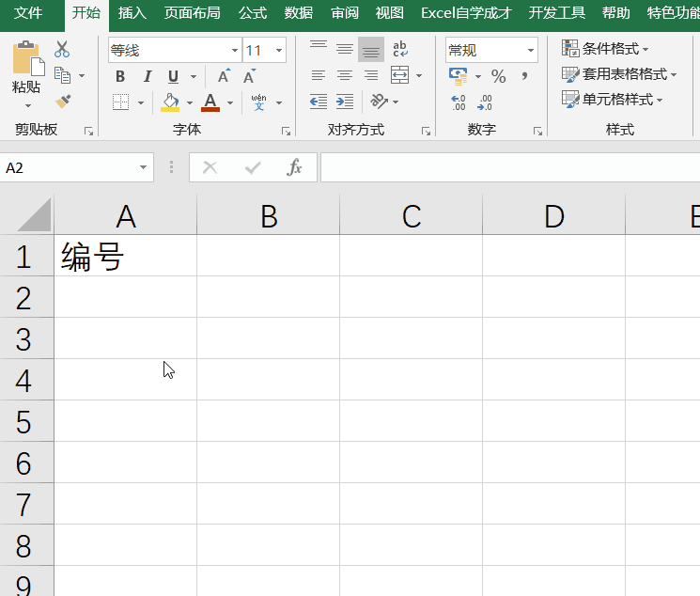700x596 pixels.
Task: Click the formula confirm checkmark button
Action: pos(253,168)
